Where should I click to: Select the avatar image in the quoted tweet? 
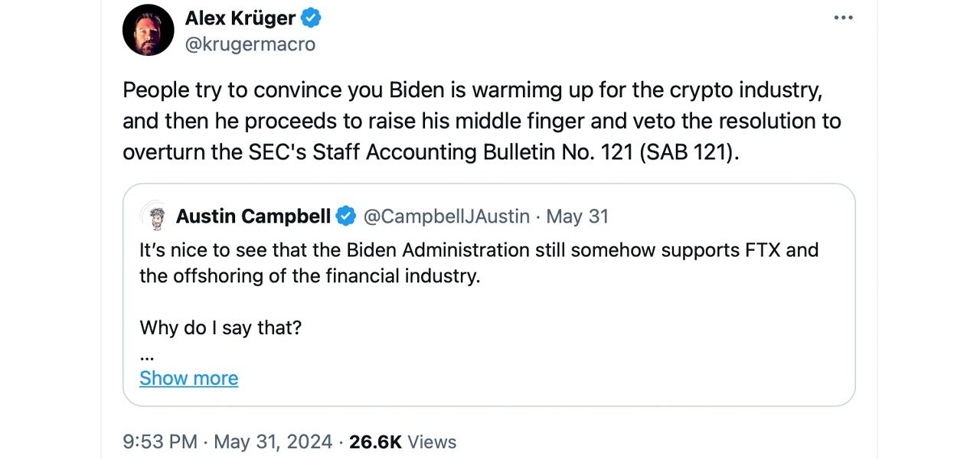tap(155, 216)
